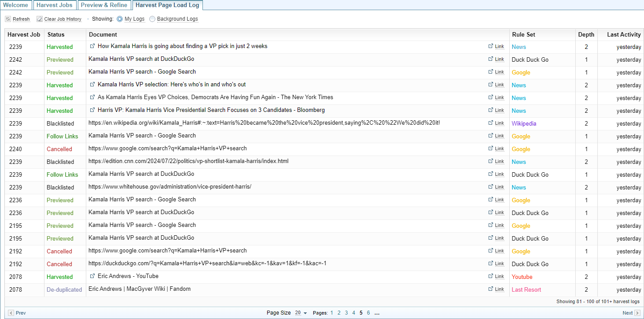Click the Refresh icon in toolbar
Viewport: 644px width, 319px height.
[x=8, y=19]
